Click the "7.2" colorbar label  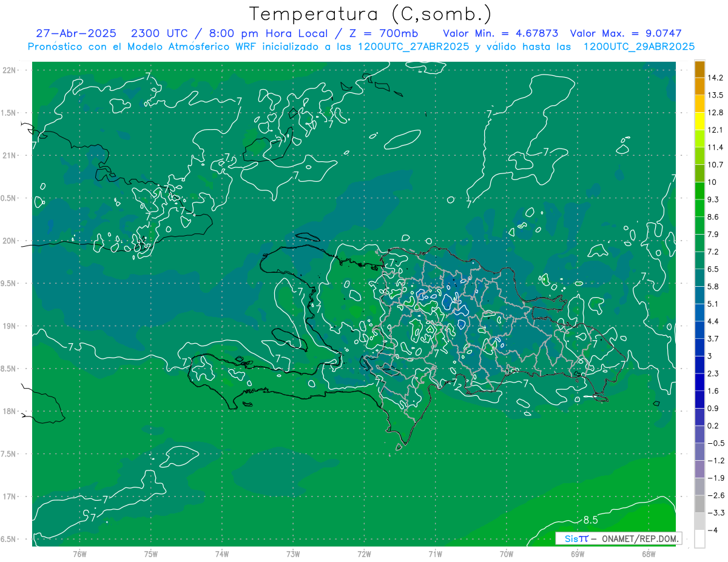(x=713, y=252)
